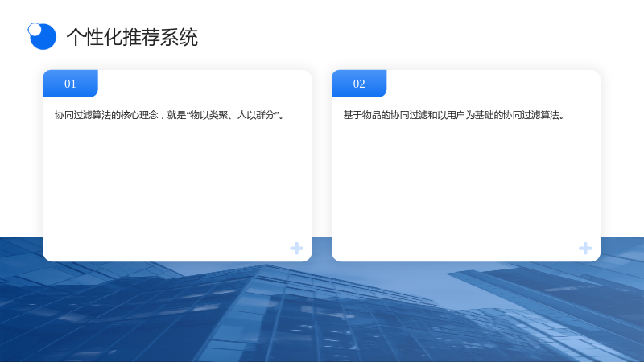Click the plus icon in card 01
Screen dimensions: 644x362
(296, 249)
